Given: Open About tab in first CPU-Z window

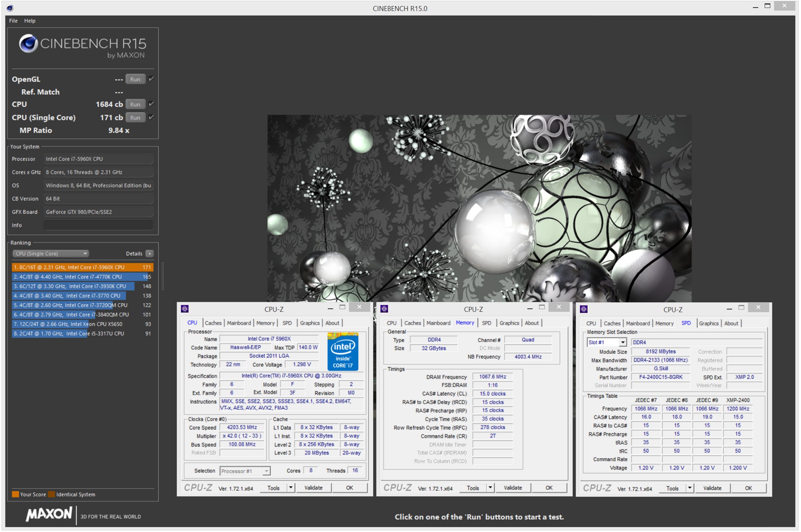Looking at the screenshot, I should point(332,323).
